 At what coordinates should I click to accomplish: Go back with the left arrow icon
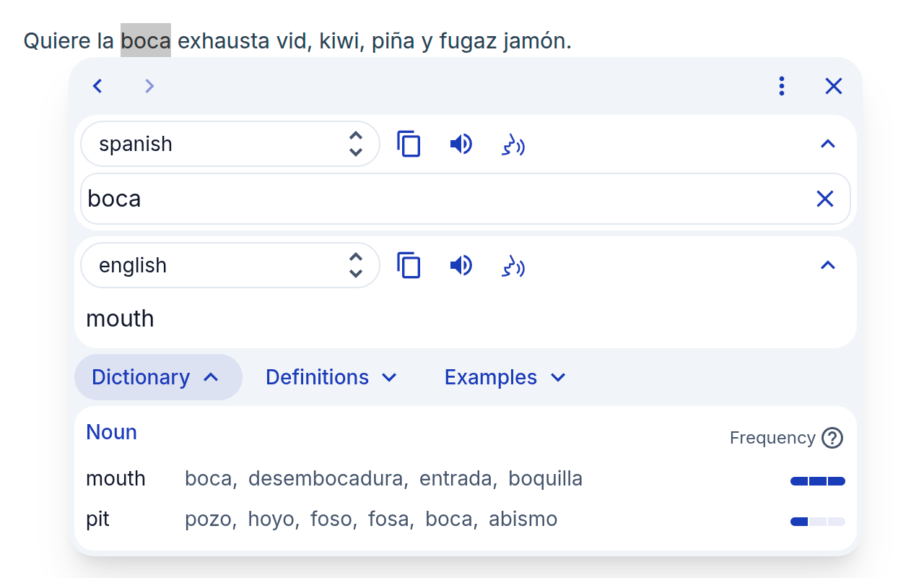pos(97,86)
